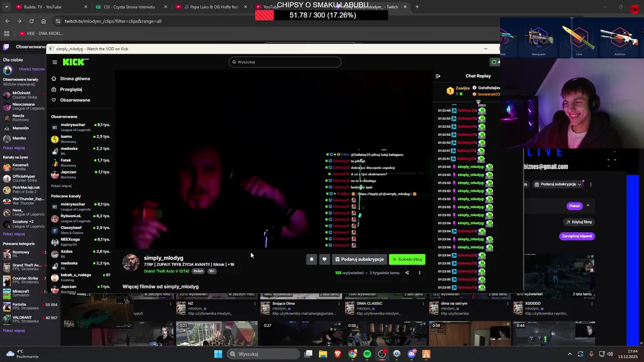The width and height of the screenshot is (644, 362).
Task: Open the Minecraft category on Twitch
Action: pyautogui.click(x=24, y=293)
